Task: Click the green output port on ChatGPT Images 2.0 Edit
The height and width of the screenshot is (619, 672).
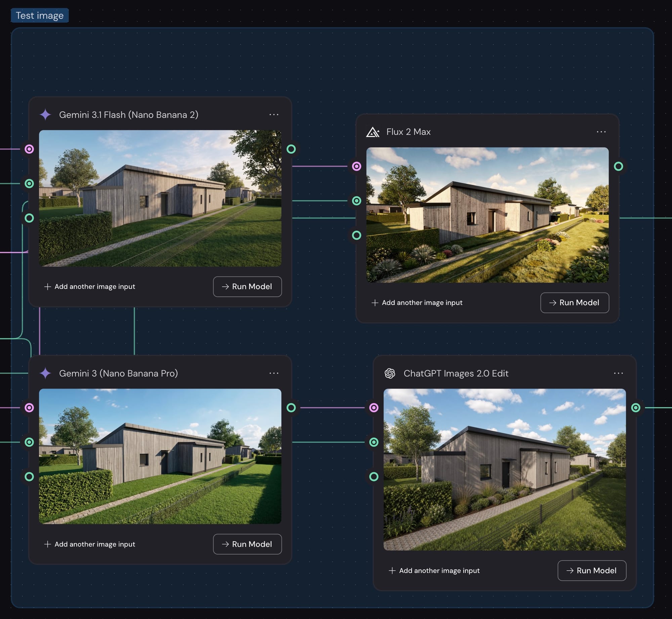Action: coord(635,408)
